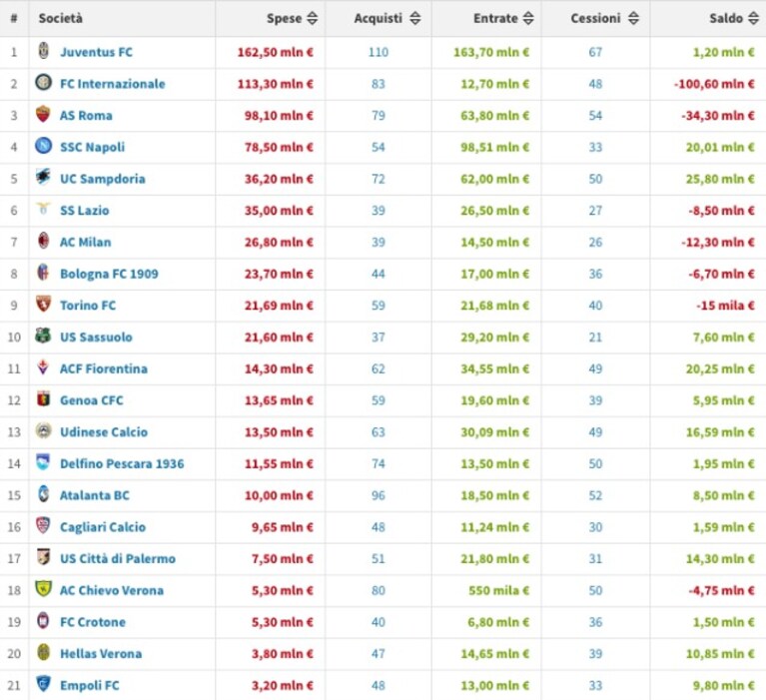Open the Empoli FC link
766x700 pixels.
[x=90, y=685]
